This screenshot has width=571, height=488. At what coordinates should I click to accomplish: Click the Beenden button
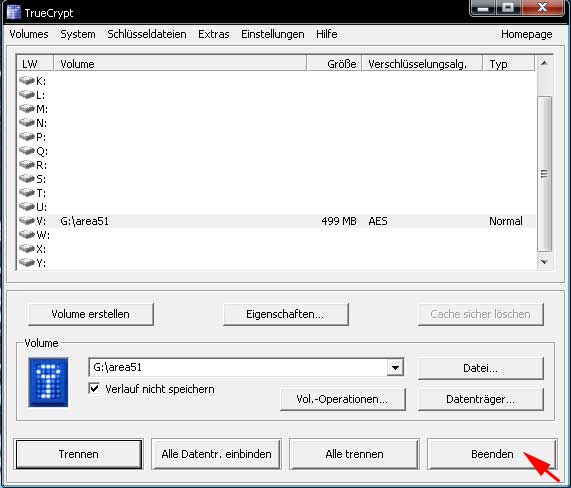492,454
